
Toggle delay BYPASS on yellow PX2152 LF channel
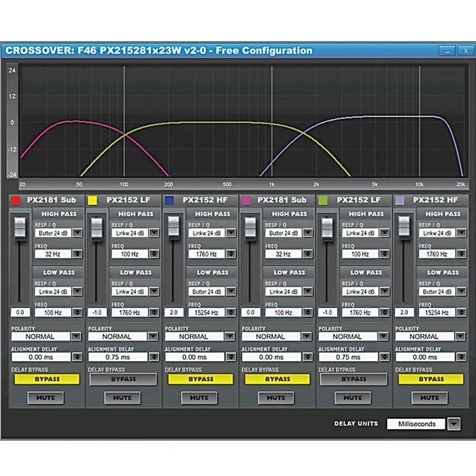pos(124,379)
